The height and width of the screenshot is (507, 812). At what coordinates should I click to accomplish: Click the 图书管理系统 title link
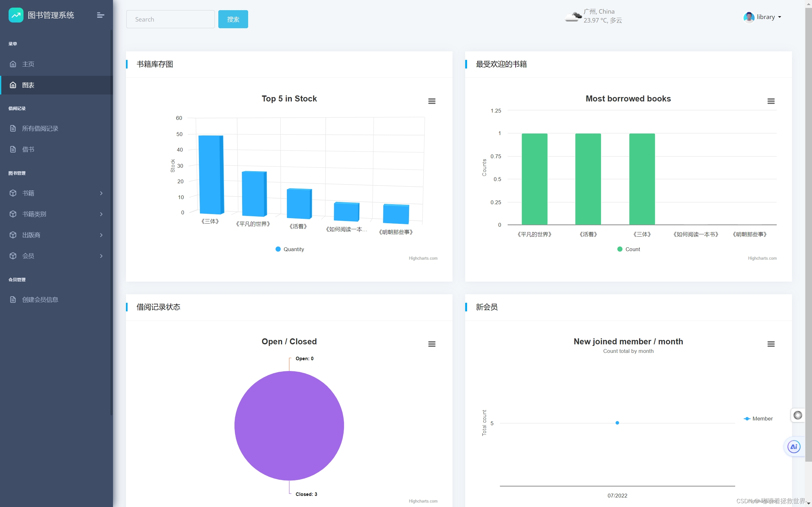51,15
